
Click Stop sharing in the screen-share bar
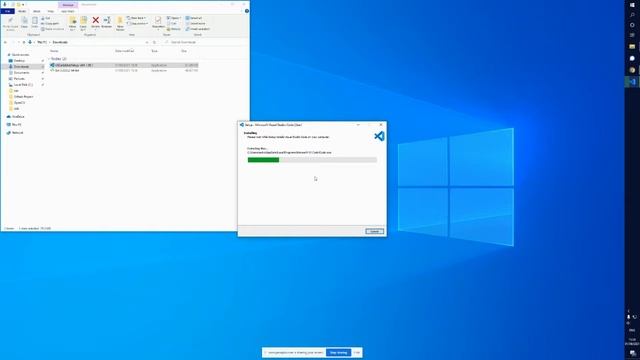pos(338,352)
